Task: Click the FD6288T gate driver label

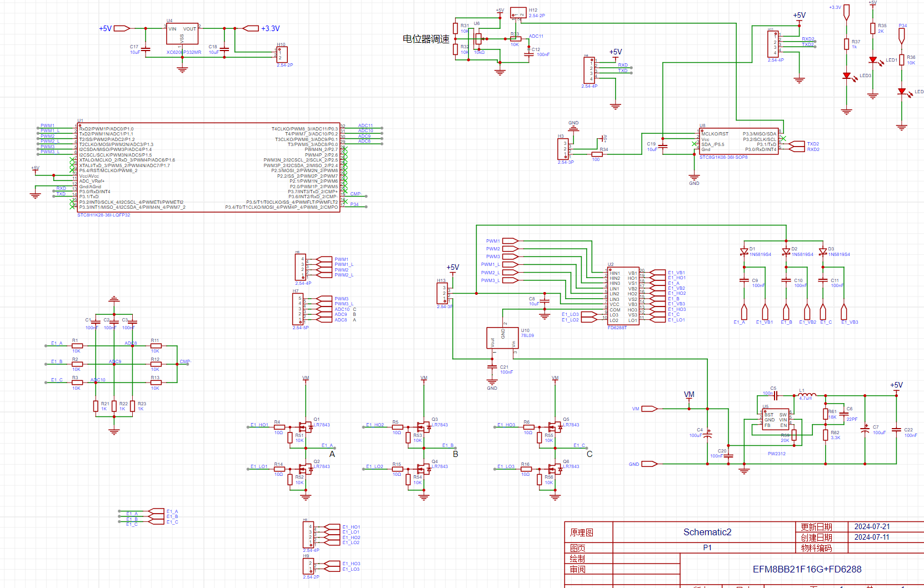Action: pyautogui.click(x=617, y=328)
